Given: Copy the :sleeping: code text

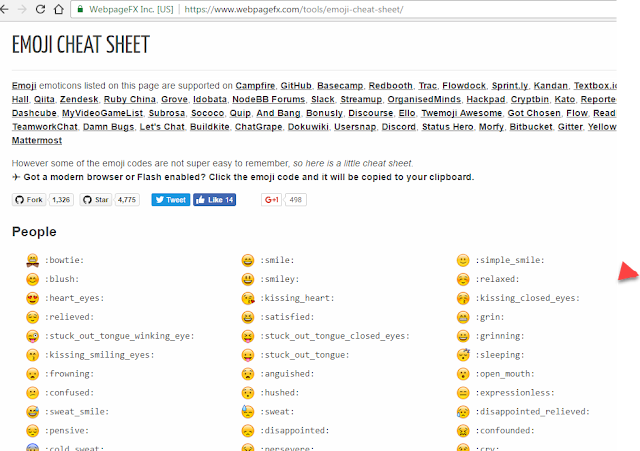Looking at the screenshot, I should point(500,355).
